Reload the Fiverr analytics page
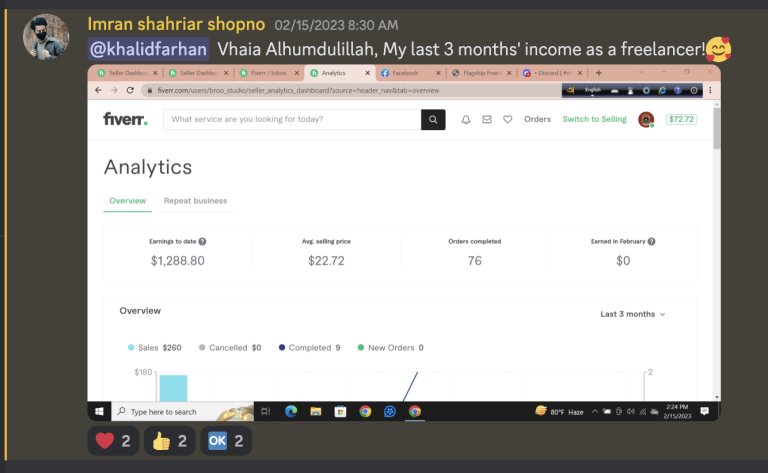The image size is (768, 473). (x=130, y=90)
